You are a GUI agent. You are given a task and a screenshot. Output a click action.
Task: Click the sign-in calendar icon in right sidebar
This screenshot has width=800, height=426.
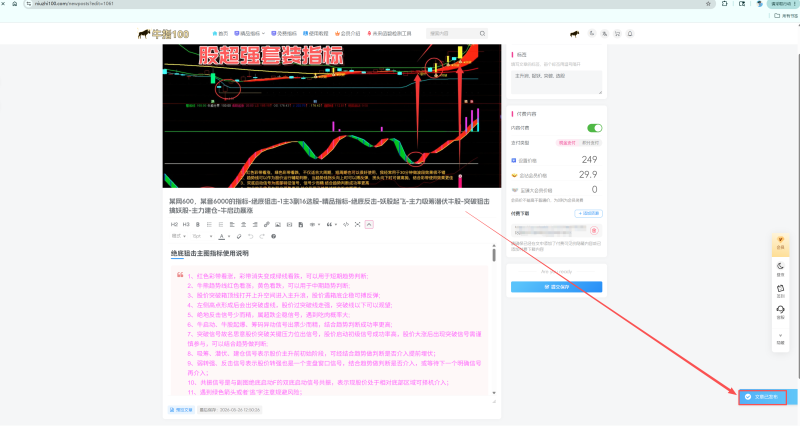click(780, 288)
